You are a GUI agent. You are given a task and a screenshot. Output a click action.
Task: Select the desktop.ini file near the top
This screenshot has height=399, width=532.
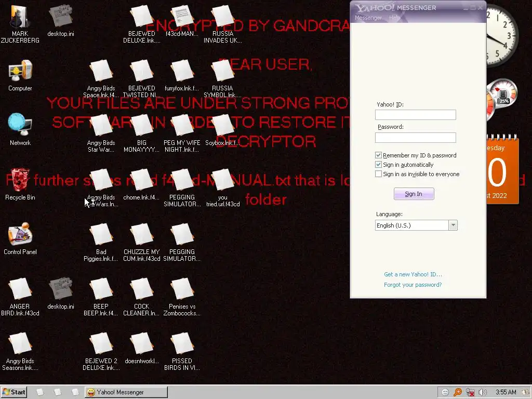61,20
